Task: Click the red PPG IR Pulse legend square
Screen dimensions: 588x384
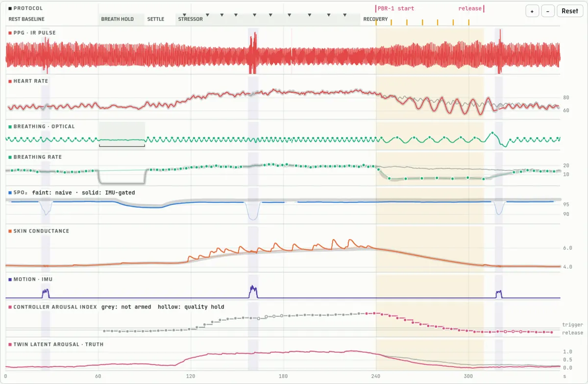Action: pyautogui.click(x=10, y=33)
